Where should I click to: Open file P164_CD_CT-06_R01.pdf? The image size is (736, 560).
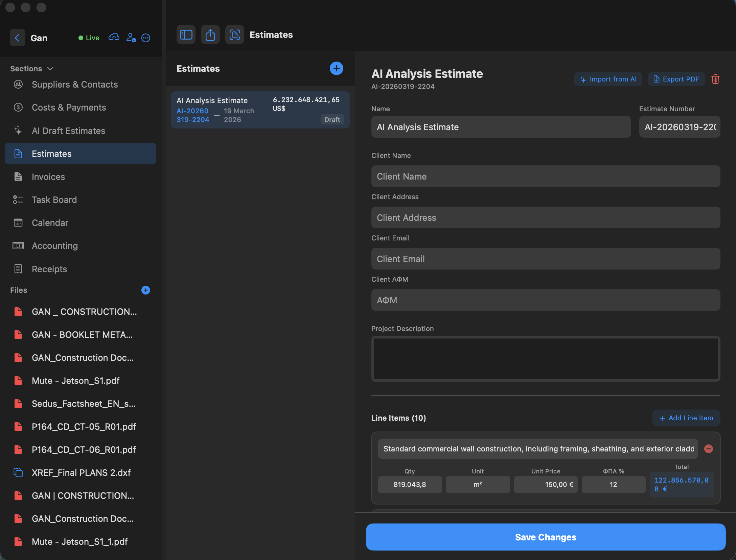tap(80, 450)
